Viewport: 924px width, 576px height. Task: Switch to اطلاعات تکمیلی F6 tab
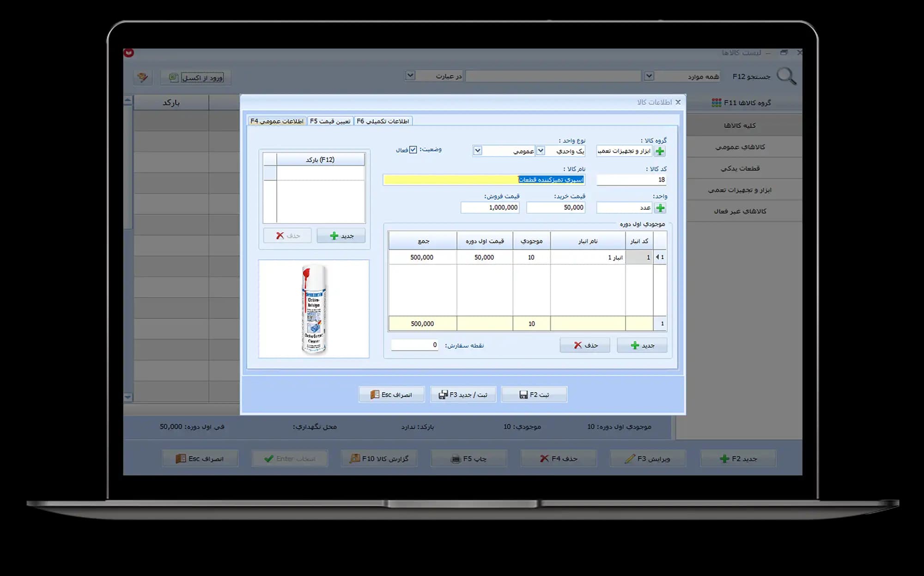[x=383, y=121]
